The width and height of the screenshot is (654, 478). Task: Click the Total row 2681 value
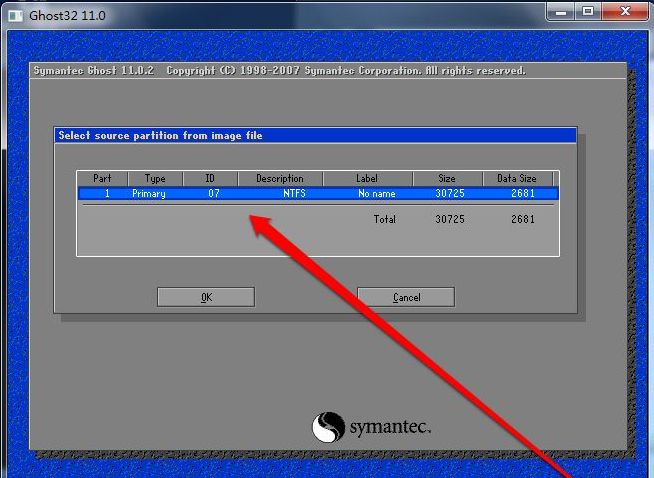[523, 219]
